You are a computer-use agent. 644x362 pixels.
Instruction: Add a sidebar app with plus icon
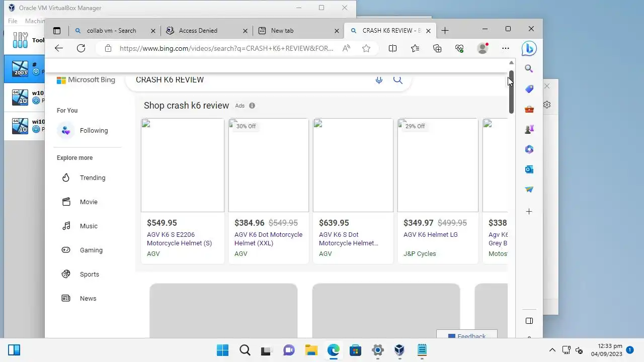(529, 212)
